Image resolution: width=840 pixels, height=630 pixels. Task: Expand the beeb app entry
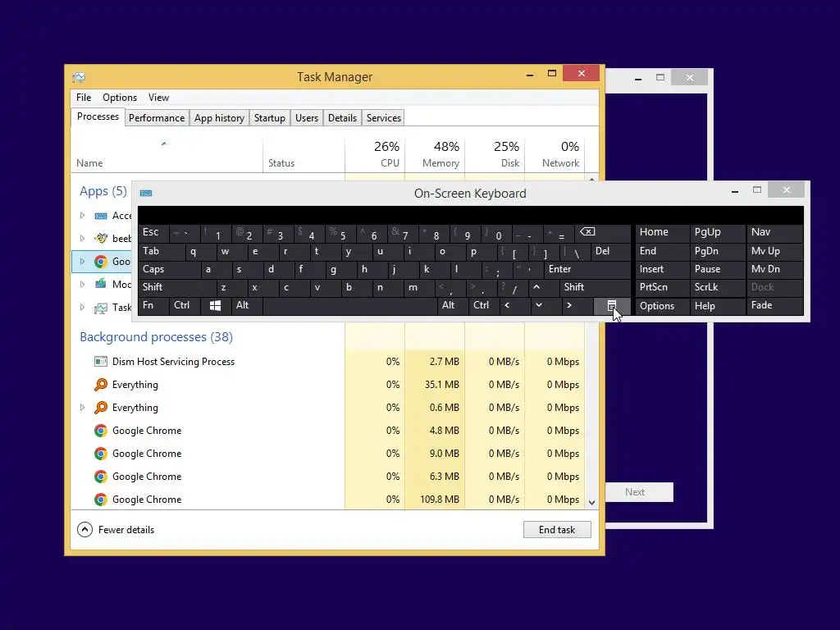[x=83, y=239]
